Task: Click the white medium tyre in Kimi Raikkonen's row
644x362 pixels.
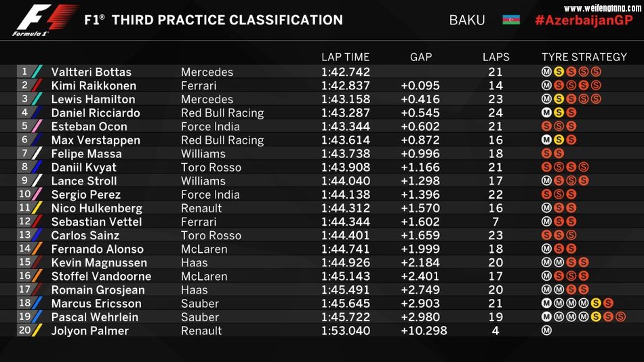Action: coord(546,85)
